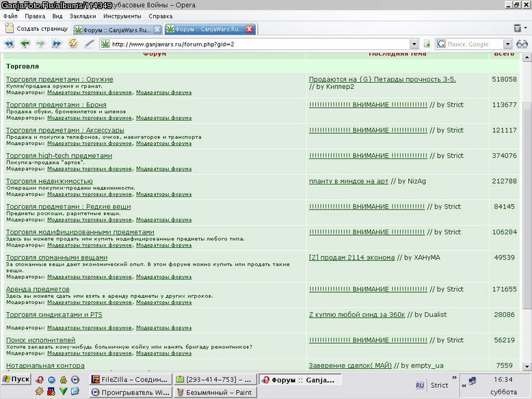Open the closed-tabs trash can icon

click(x=518, y=28)
